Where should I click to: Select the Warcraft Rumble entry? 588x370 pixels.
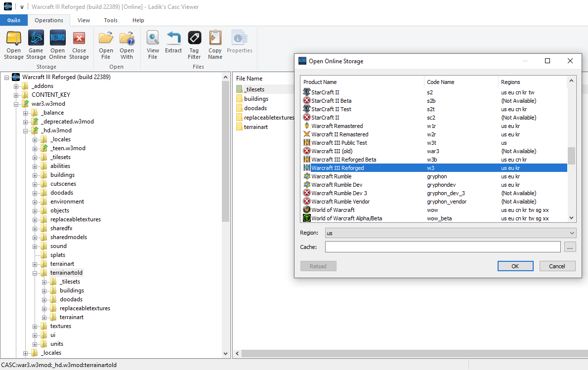435,176
